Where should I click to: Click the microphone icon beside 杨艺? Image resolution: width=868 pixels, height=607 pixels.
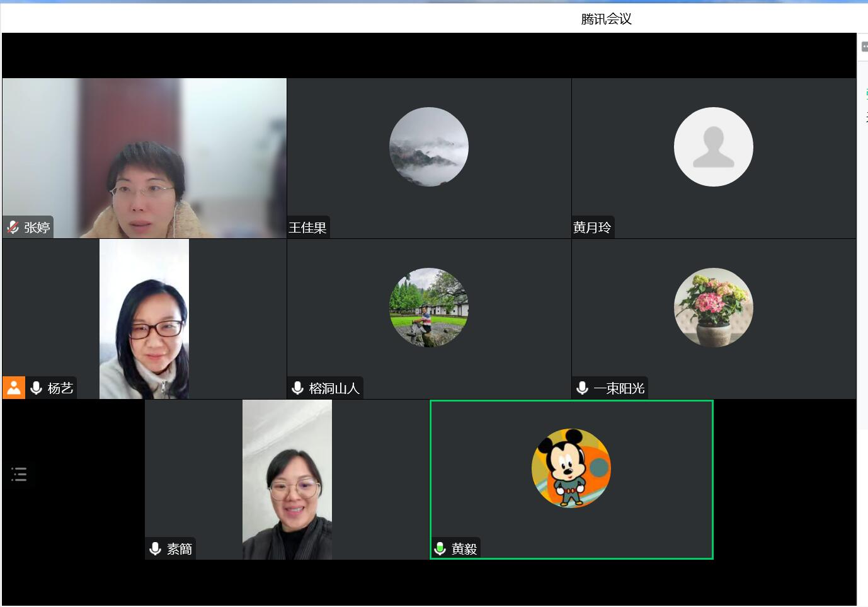point(37,388)
